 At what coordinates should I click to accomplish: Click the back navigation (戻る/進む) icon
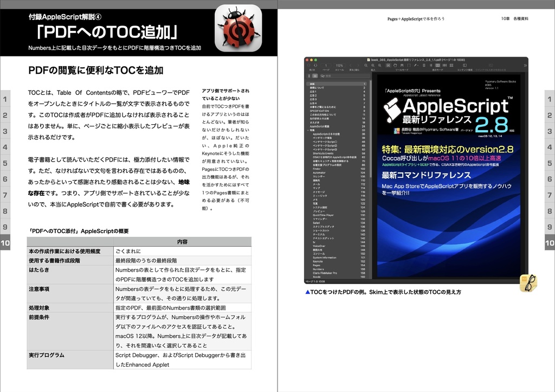[x=351, y=65]
